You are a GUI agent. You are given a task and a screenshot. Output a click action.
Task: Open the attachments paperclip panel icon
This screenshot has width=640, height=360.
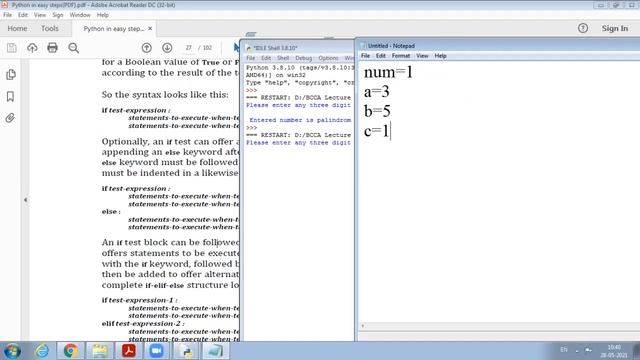tap(11, 118)
